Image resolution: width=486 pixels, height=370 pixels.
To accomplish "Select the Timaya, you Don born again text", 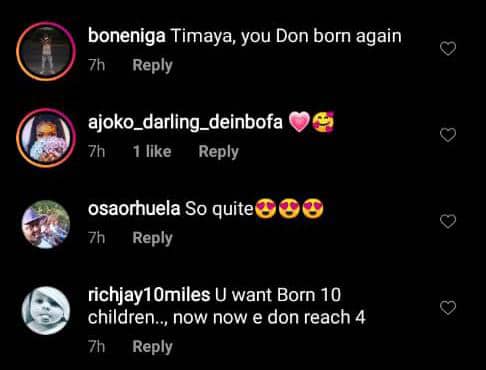I will tap(286, 36).
